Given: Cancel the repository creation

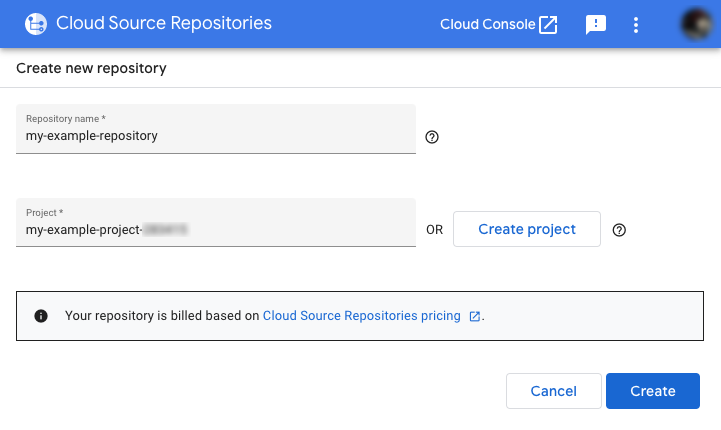Looking at the screenshot, I should (554, 391).
